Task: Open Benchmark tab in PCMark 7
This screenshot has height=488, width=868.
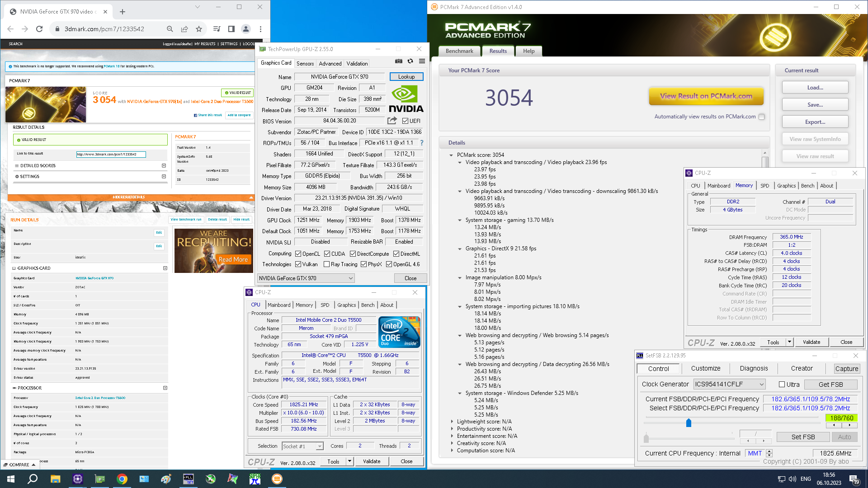Action: pyautogui.click(x=459, y=51)
